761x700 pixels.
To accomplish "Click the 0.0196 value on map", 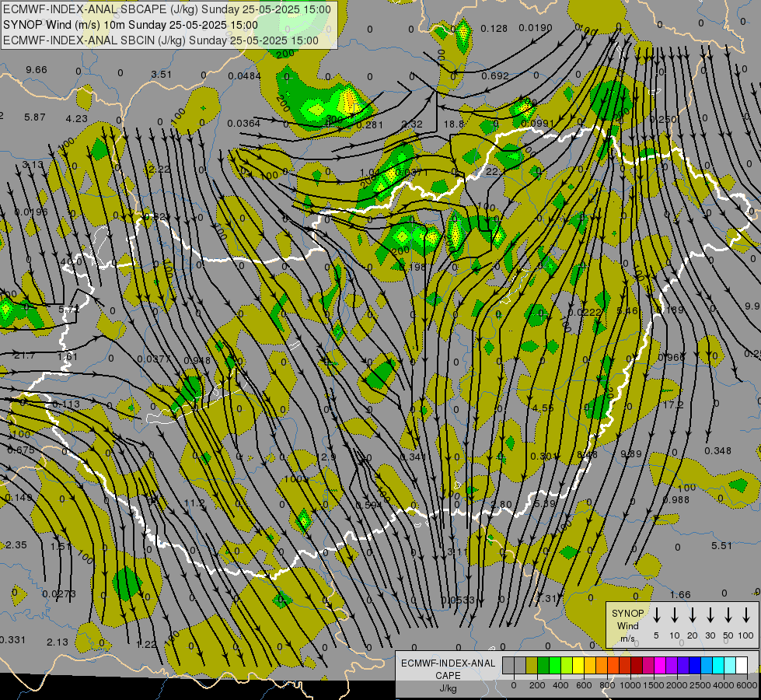I will pyautogui.click(x=31, y=212).
